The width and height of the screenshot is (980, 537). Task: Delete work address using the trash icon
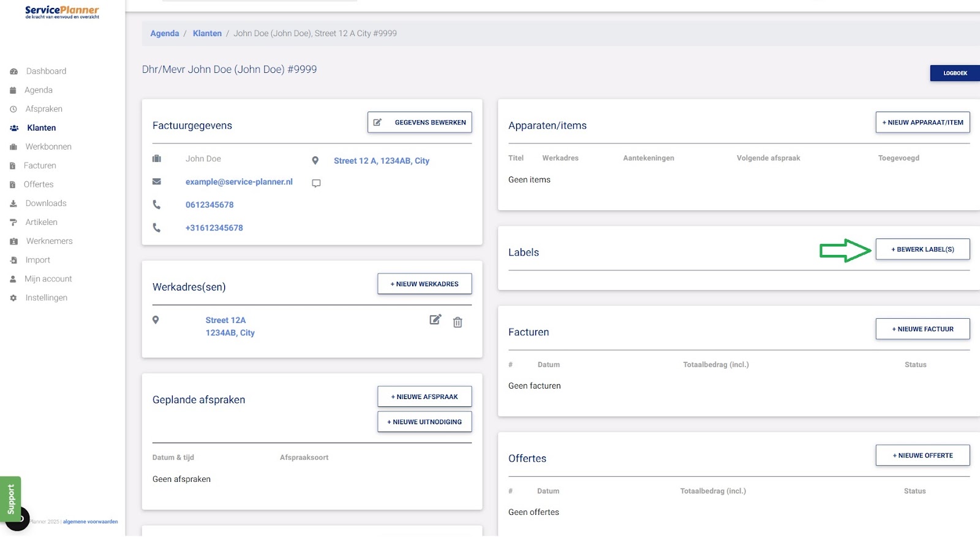click(x=458, y=322)
